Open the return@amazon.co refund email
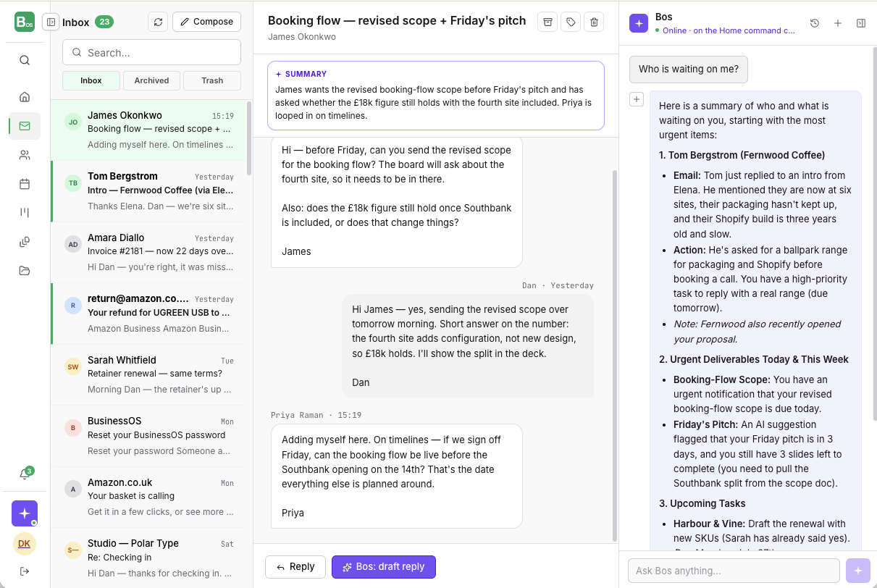This screenshot has width=877, height=588. [x=148, y=314]
